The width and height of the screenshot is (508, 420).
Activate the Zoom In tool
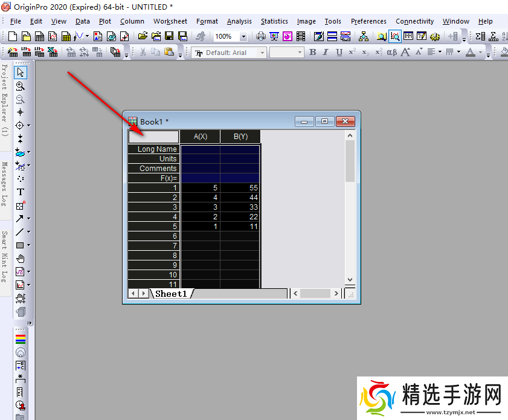click(21, 86)
